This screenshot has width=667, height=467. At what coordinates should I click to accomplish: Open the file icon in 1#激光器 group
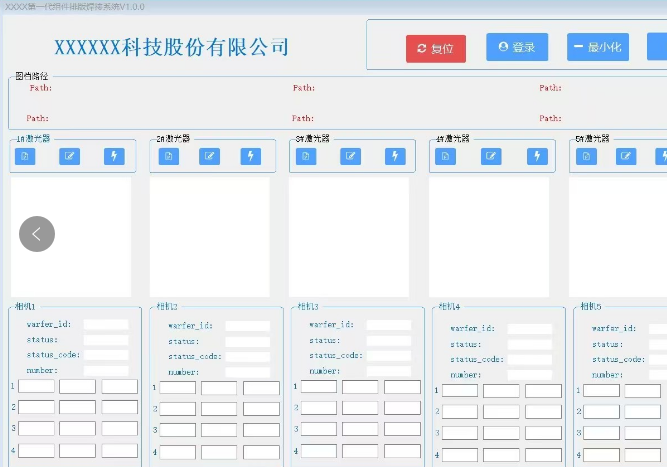click(25, 157)
